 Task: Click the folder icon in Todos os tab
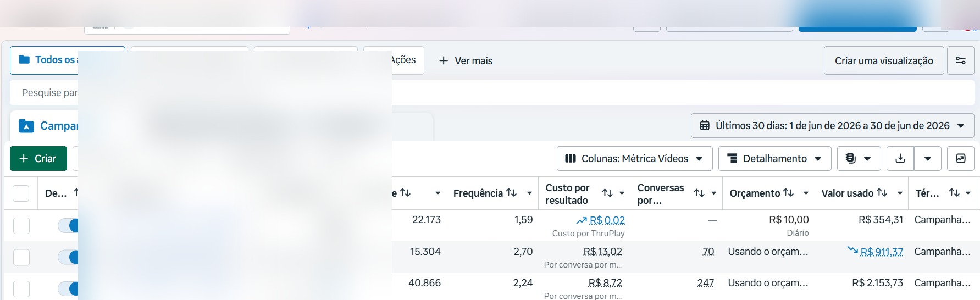click(24, 59)
